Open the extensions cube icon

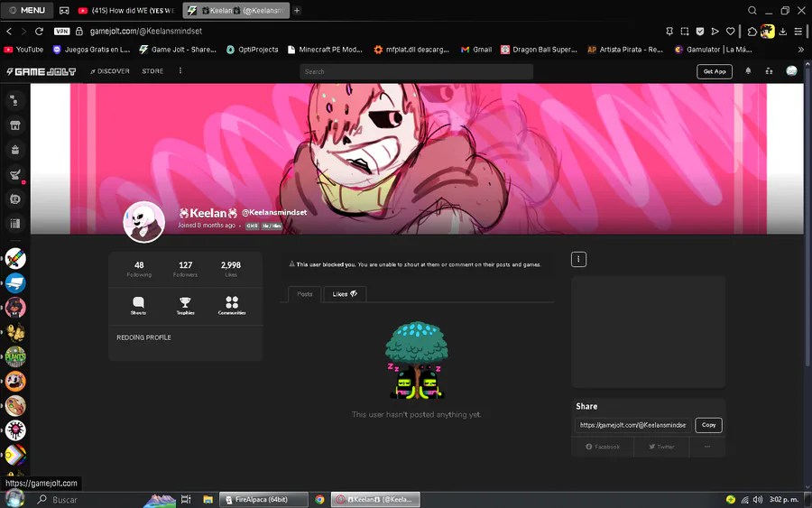(x=752, y=31)
